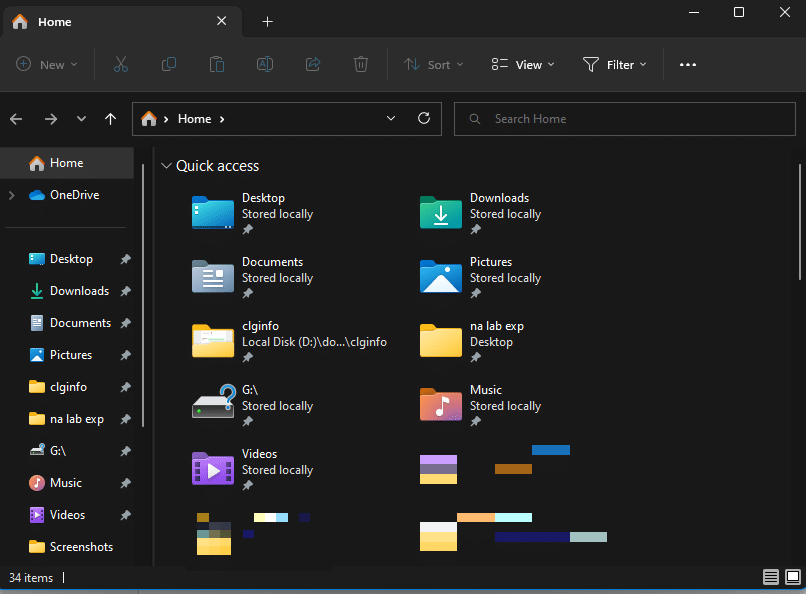Screen dimensions: 806x594
Task: Open the Sort dropdown menu
Action: (x=434, y=65)
